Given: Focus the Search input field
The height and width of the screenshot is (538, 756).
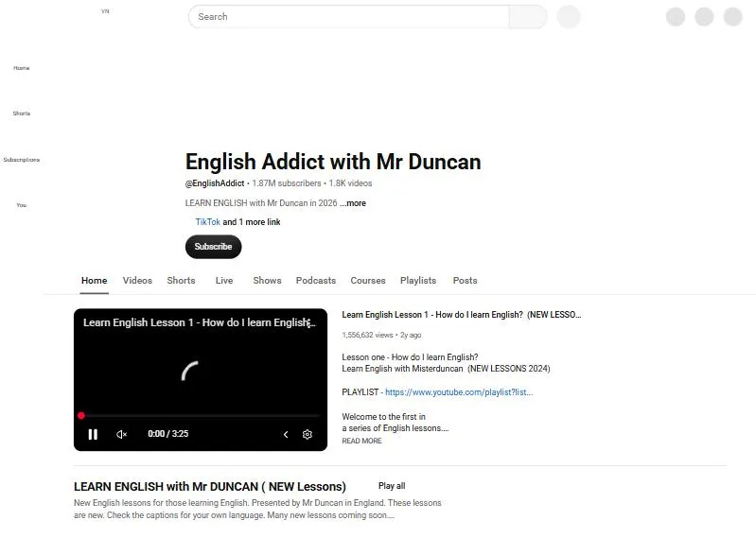Looking at the screenshot, I should click(348, 17).
